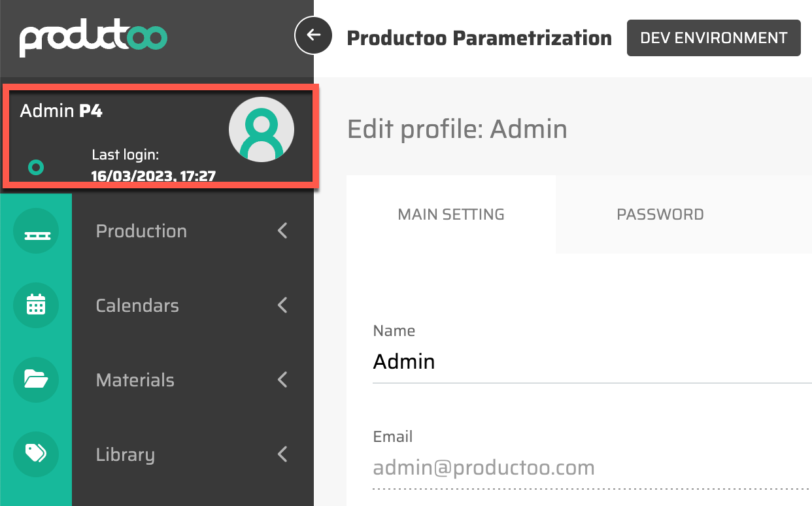Screen dimensions: 812x506
Task: Expand the Library menu chevron
Action: tap(282, 454)
